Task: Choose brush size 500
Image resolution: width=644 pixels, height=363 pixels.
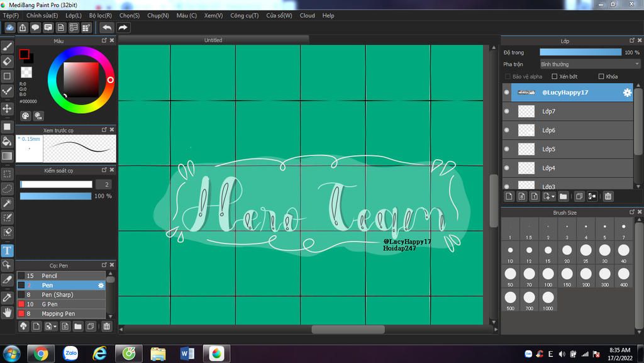Action: pyautogui.click(x=510, y=300)
